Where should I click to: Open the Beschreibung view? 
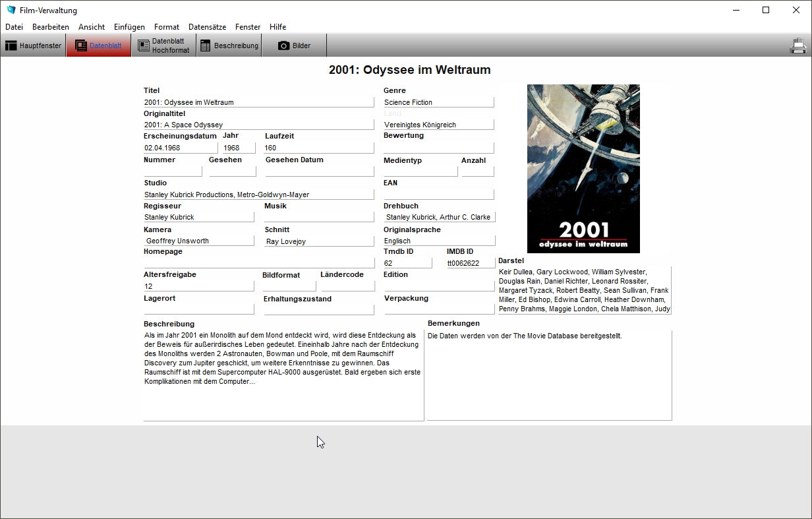229,46
